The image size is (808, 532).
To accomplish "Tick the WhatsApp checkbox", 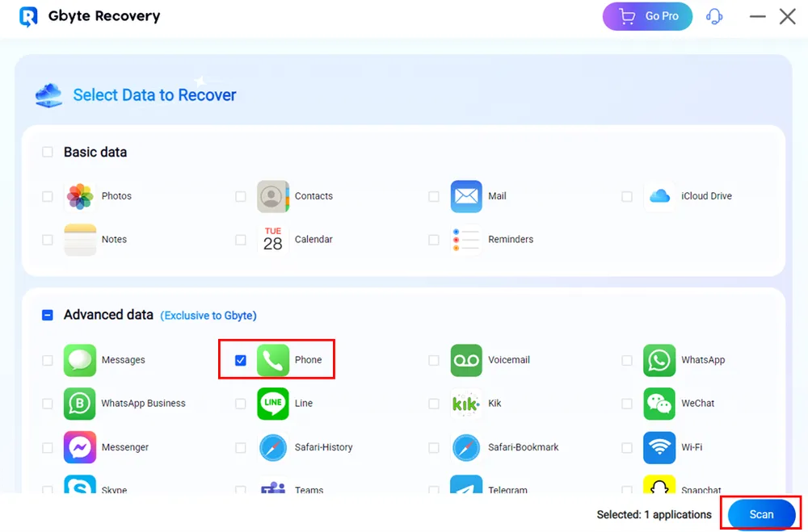I will pyautogui.click(x=627, y=360).
